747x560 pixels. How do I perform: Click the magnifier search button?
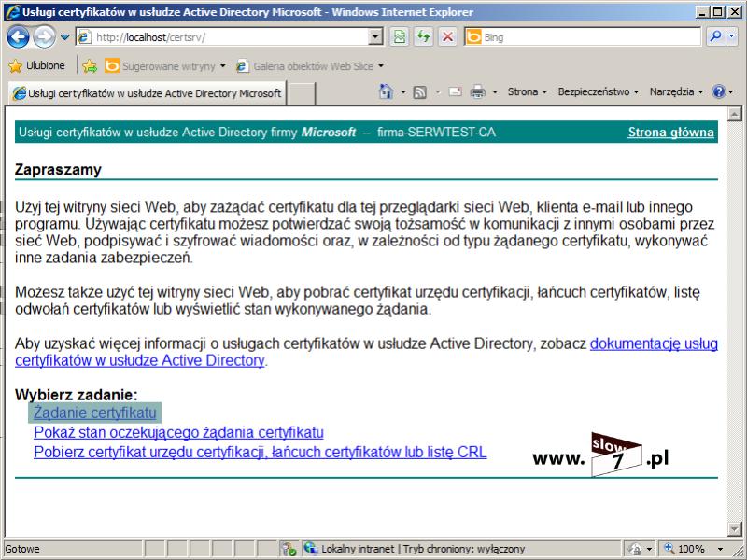715,36
